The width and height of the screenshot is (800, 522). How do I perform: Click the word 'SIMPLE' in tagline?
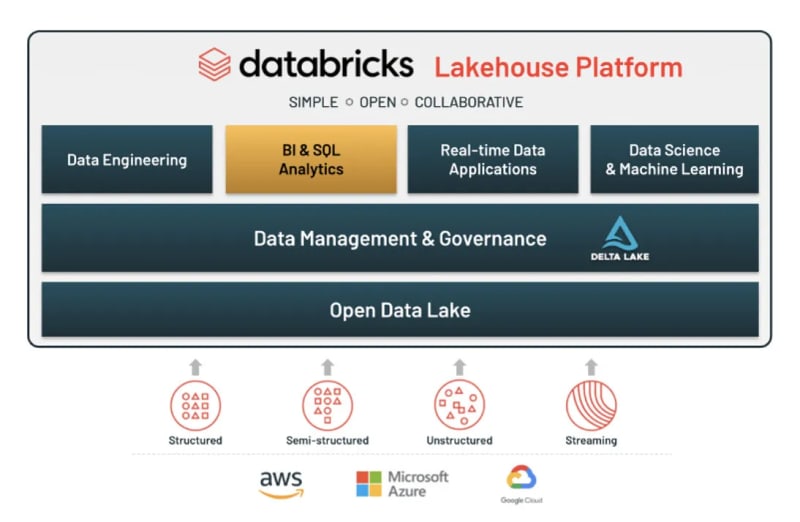[313, 102]
